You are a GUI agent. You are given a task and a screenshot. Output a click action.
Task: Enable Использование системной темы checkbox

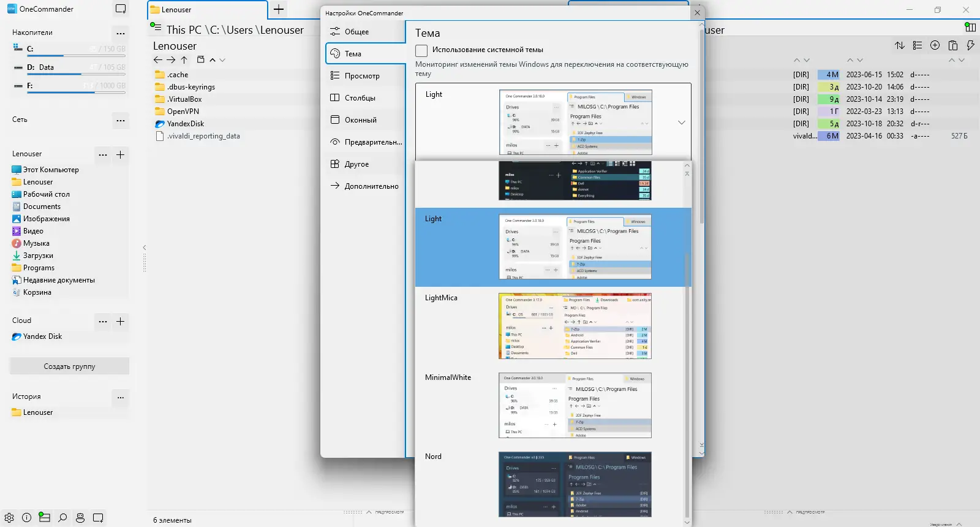point(421,50)
